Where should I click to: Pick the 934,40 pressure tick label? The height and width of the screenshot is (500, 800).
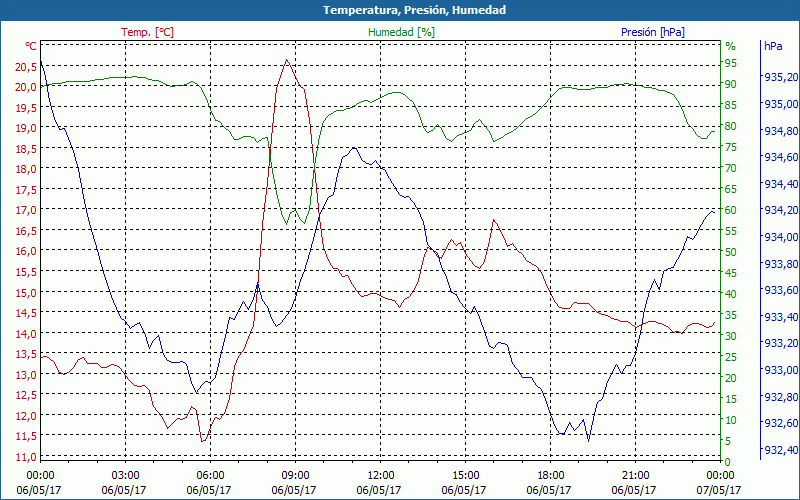tap(781, 184)
